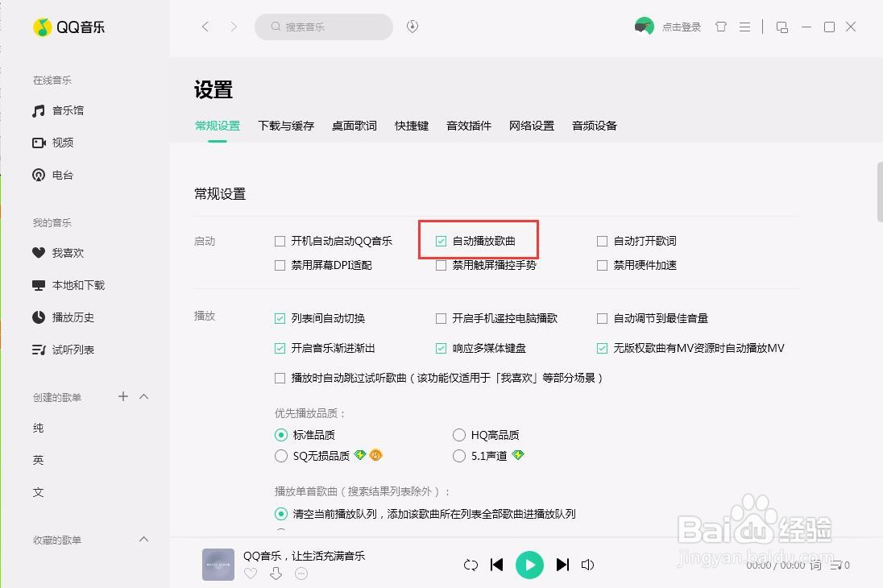Open the main menu hamburger icon
This screenshot has width=883, height=588.
[744, 26]
